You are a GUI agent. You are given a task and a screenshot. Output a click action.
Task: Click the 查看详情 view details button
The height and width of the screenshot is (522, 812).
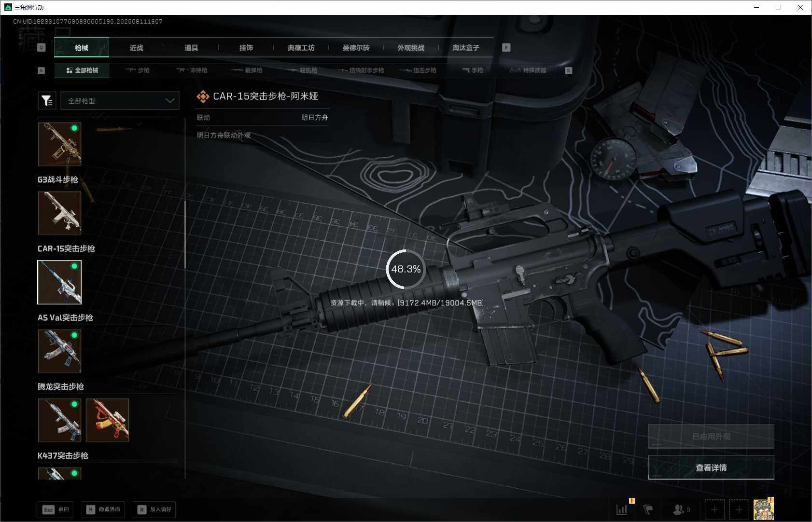pos(711,467)
